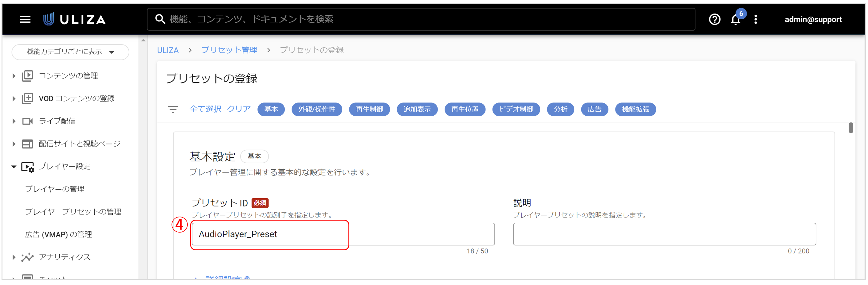This screenshot has width=868, height=285.
Task: Click the sidebar scroll-up arrow
Action: pos(143,40)
